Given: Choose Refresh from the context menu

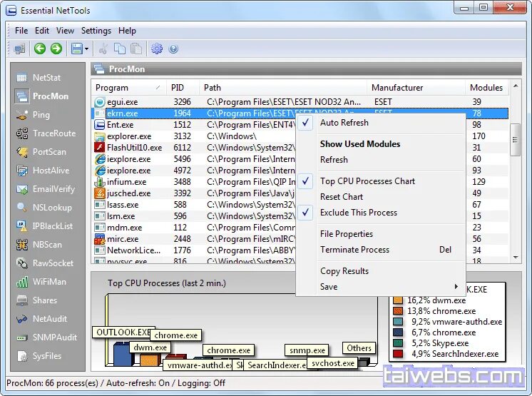Looking at the screenshot, I should [381, 160].
